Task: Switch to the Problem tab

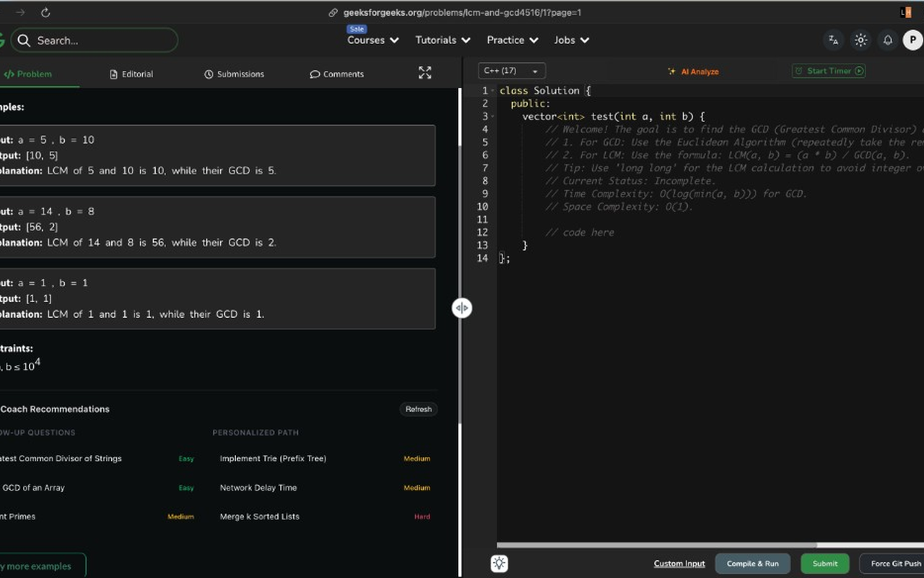Action: [x=28, y=74]
